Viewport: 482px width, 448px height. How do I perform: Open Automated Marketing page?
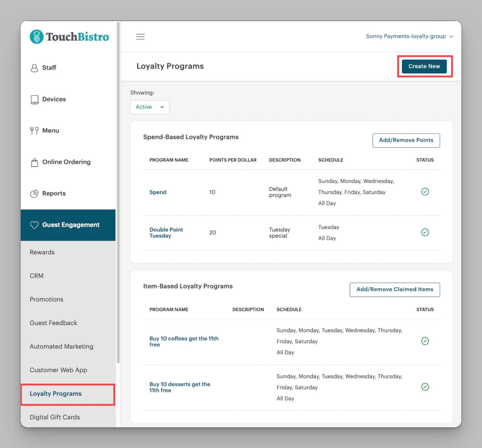click(x=68, y=346)
